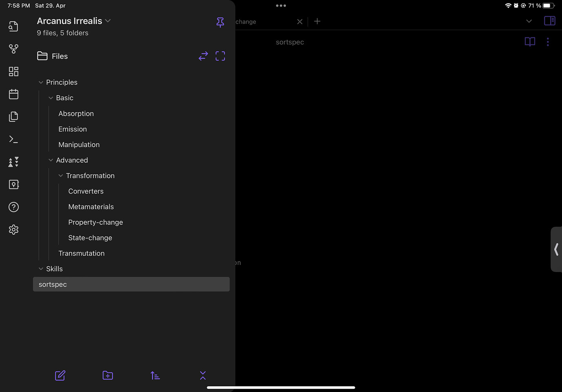The width and height of the screenshot is (562, 392).
Task: Open the daily note via the calendar icon
Action: pyautogui.click(x=13, y=94)
